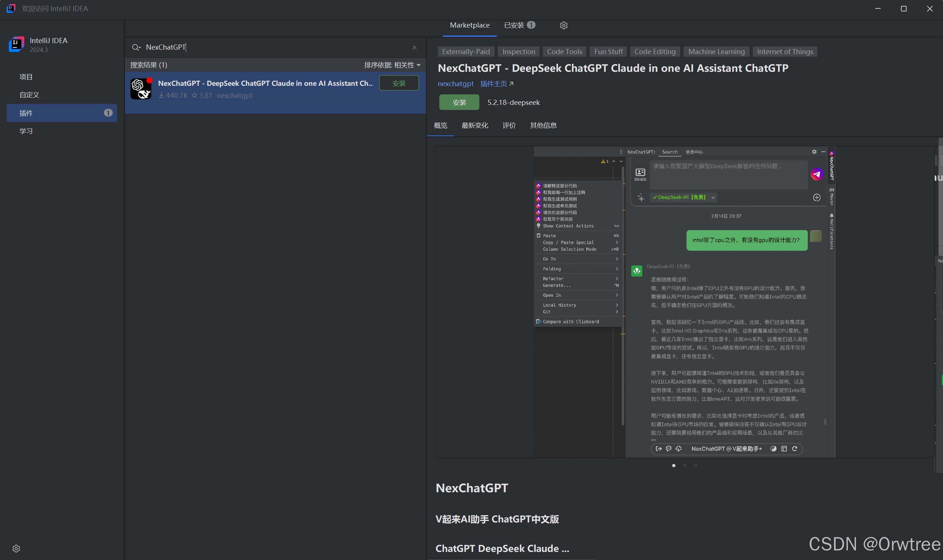The height and width of the screenshot is (560, 943).
Task: Open the nexchatgpt vendor link
Action: click(455, 84)
